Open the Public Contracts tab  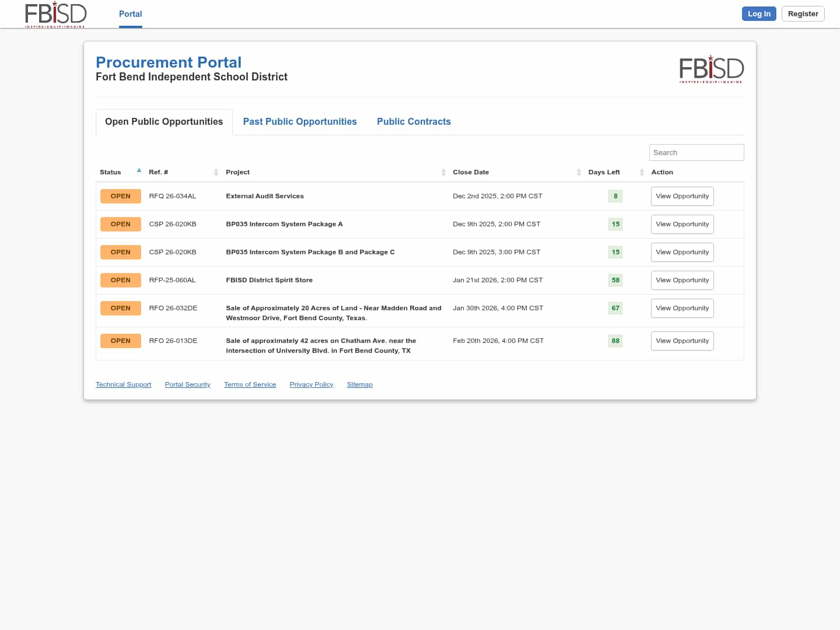(x=414, y=121)
